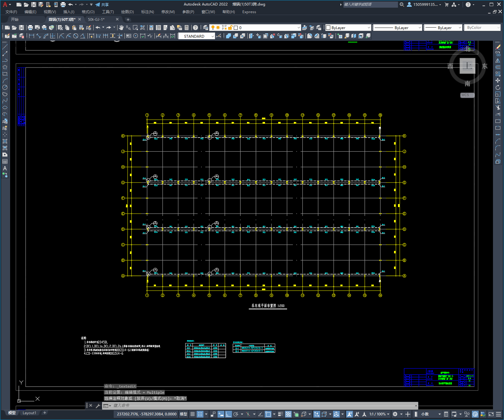Select the Polygon draw tool

(5, 67)
